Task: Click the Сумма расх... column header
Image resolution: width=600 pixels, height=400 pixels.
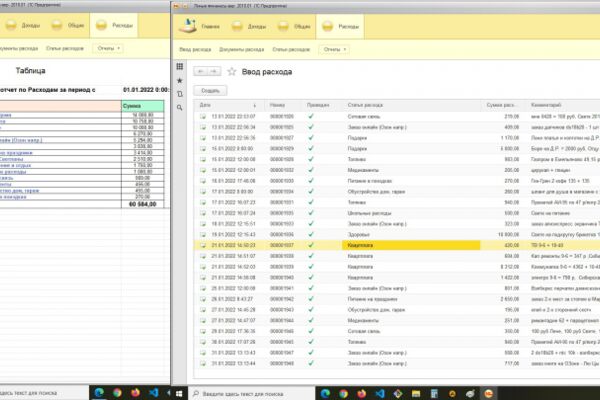Action: (504, 105)
